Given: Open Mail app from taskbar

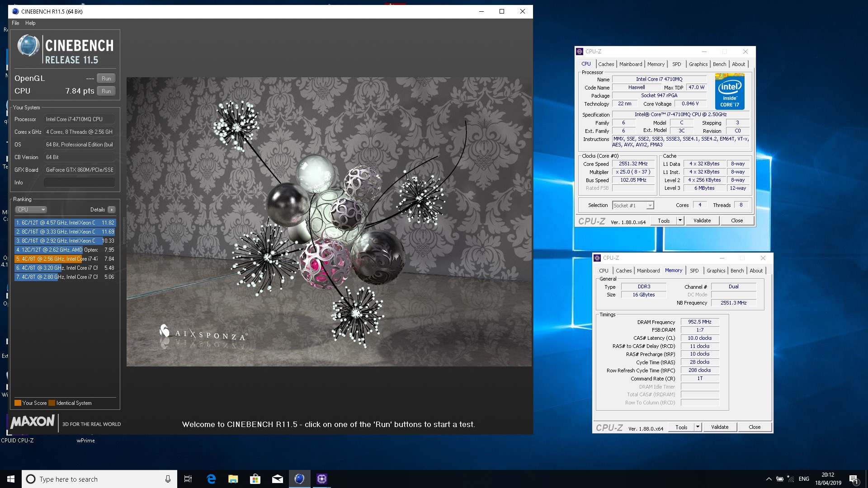Looking at the screenshot, I should 278,479.
